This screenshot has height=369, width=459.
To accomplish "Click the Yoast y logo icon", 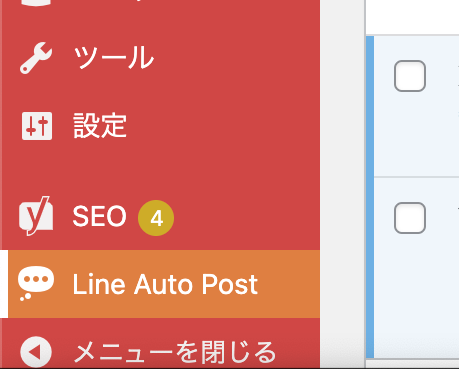I will click(36, 216).
